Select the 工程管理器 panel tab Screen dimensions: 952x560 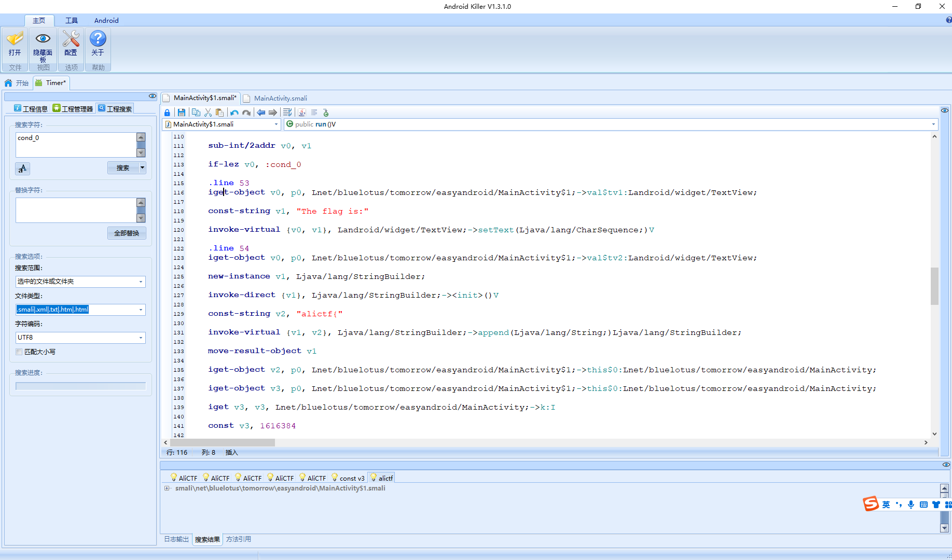(73, 108)
